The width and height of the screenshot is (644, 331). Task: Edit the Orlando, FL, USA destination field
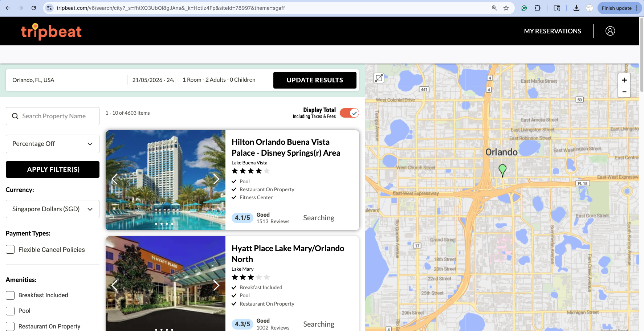tap(67, 80)
